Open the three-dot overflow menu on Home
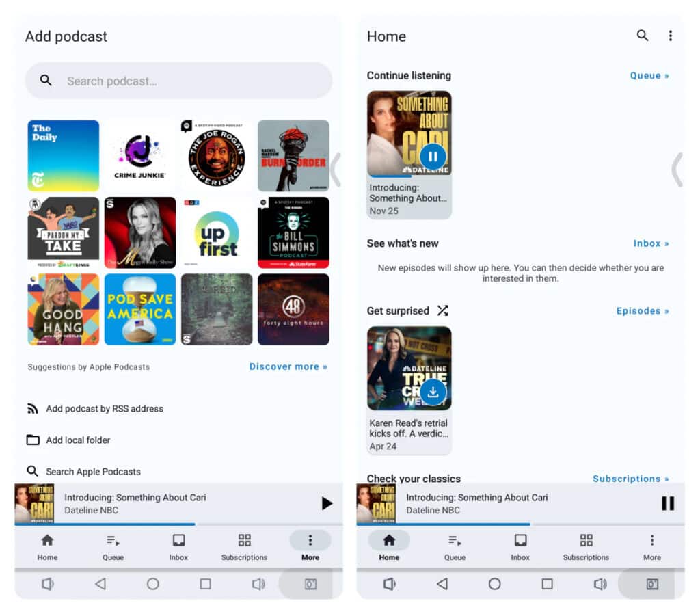 [671, 36]
